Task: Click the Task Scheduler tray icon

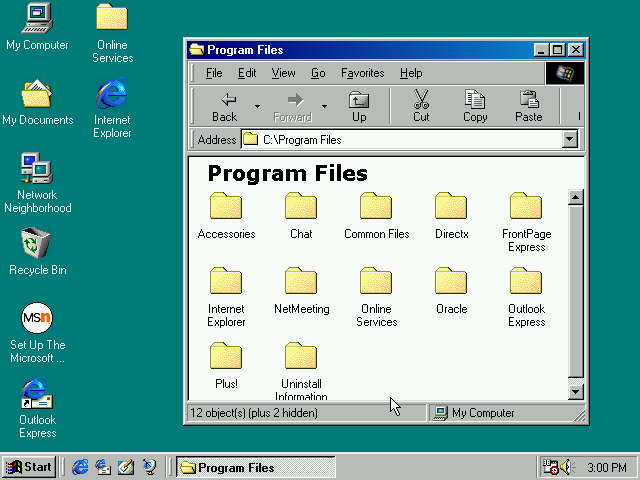Action: coord(550,467)
